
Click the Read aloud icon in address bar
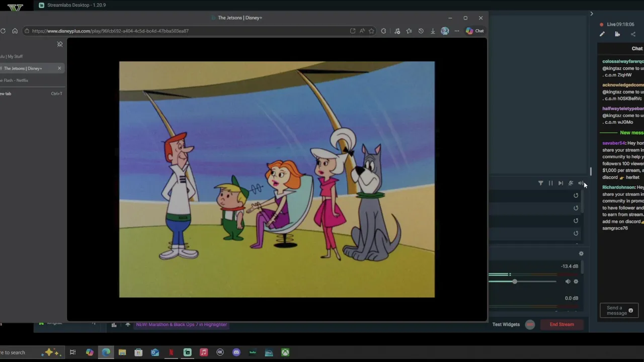tap(362, 31)
